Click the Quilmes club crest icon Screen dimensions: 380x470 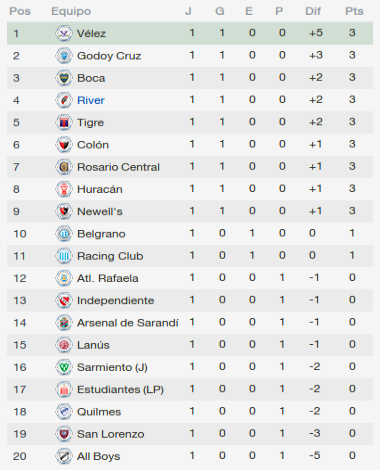(x=64, y=412)
